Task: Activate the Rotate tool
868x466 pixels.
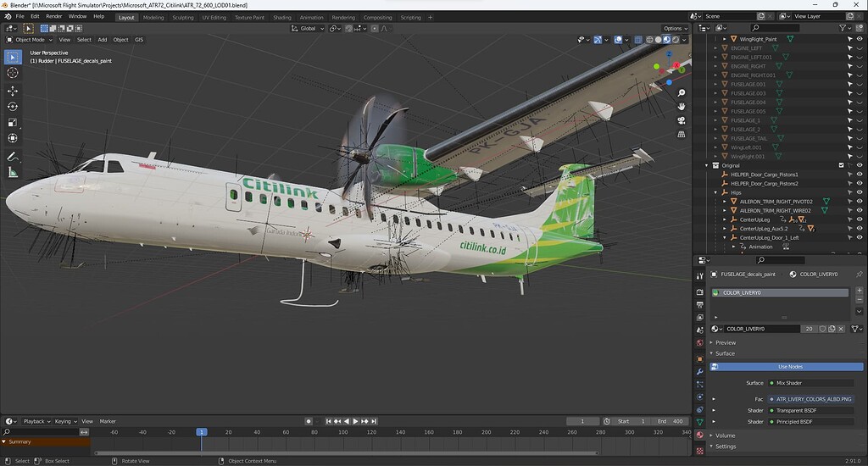Action: (13, 107)
